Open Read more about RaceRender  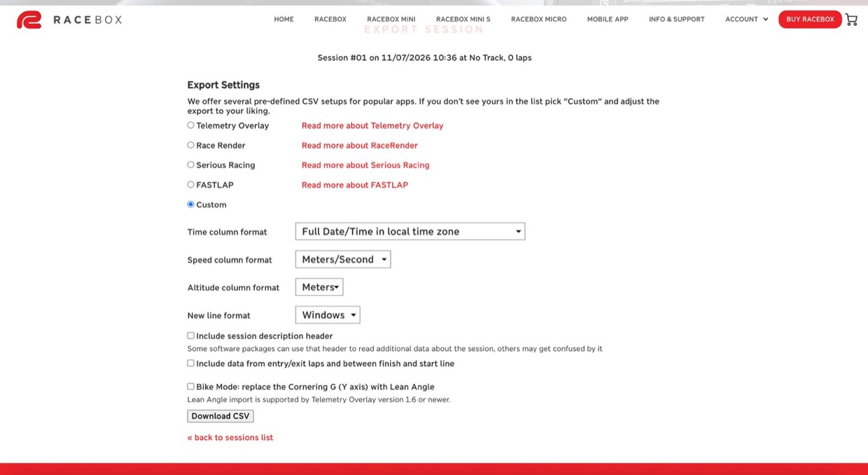tap(360, 146)
